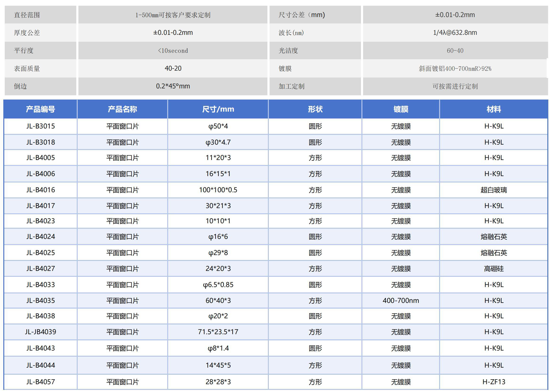Screen dimensions: 554x392
Task: Click the 产品名称 column header
Action: pos(122,109)
